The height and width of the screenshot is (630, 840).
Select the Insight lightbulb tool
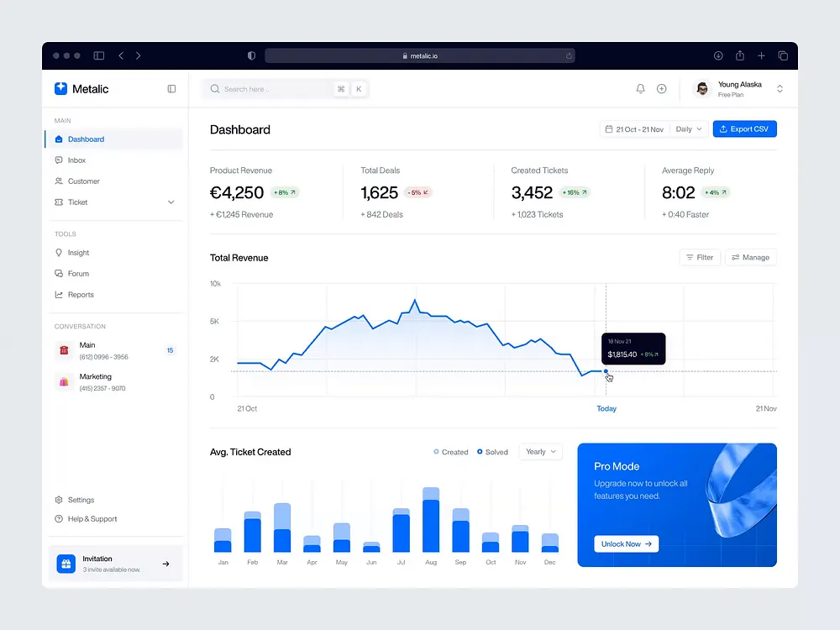point(78,252)
